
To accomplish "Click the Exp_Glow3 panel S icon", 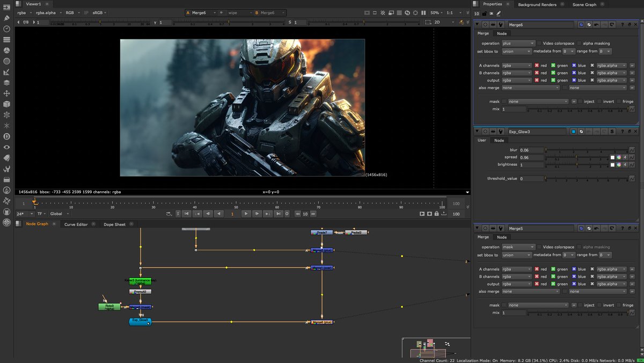I will (x=612, y=131).
